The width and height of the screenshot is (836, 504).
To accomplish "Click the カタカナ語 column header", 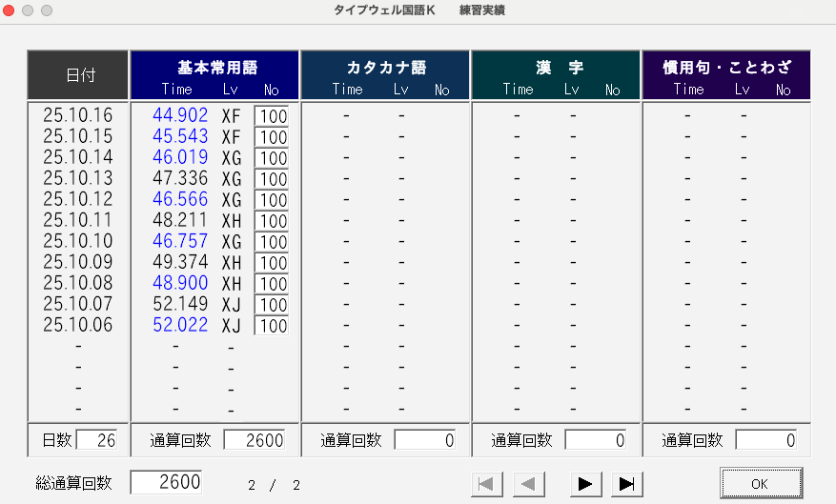I will point(385,75).
